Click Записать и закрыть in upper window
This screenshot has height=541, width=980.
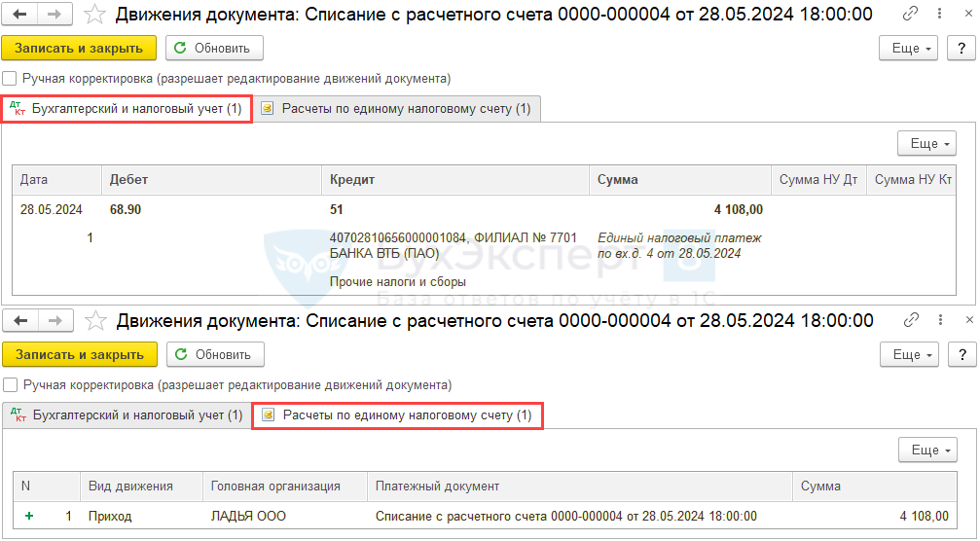coord(79,48)
